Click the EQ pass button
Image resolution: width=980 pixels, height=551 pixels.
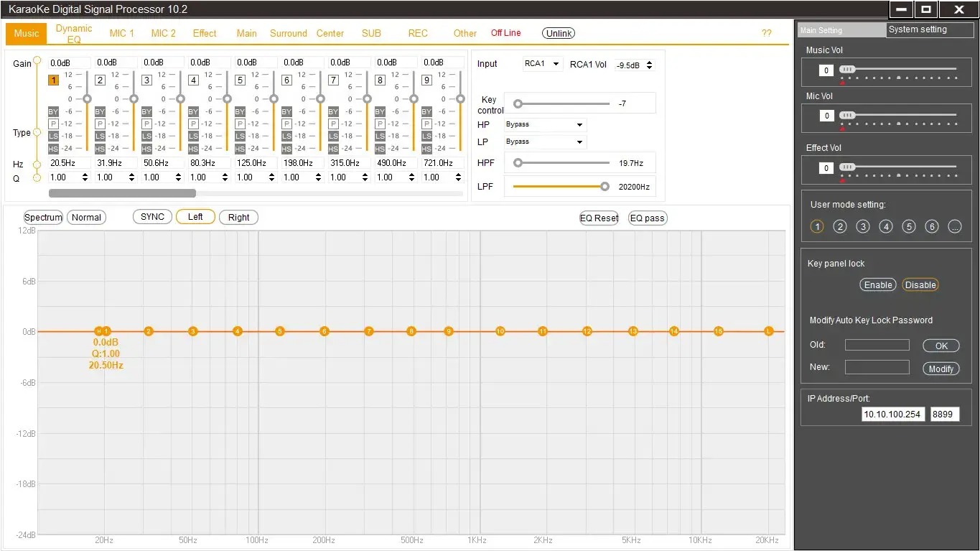click(x=648, y=218)
